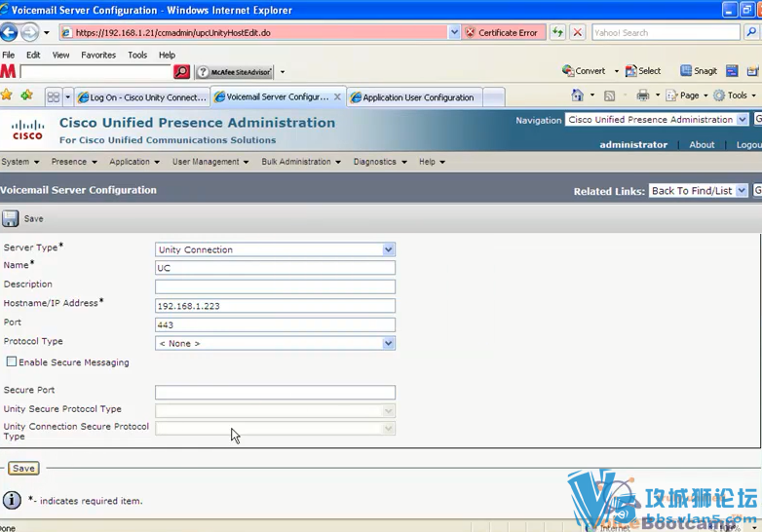Click the browser Back arrow button
Screen dimensions: 762x532
point(9,32)
